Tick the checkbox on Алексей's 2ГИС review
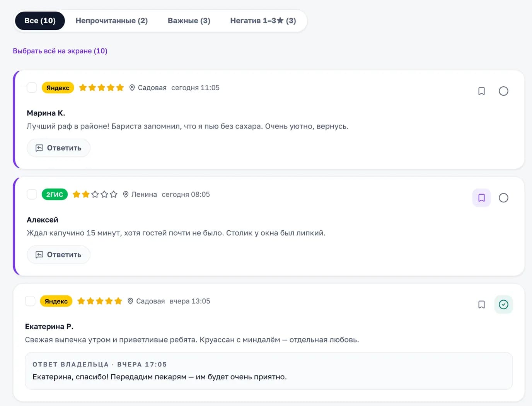Viewport: 532px width, 406px height. tap(32, 194)
